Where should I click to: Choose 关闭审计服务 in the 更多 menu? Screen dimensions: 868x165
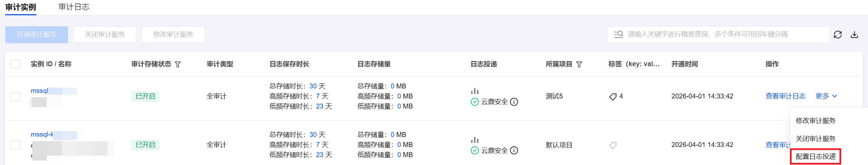816,139
